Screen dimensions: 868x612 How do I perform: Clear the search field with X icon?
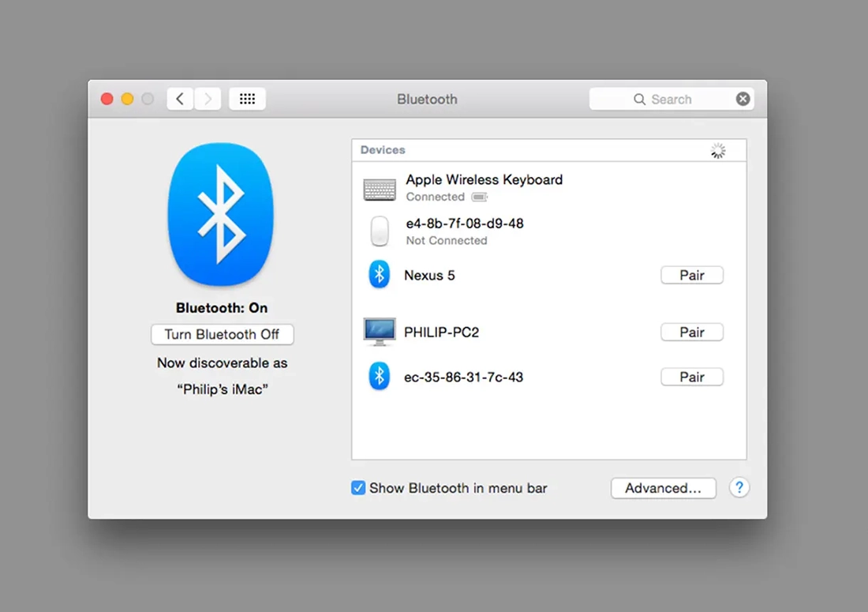(743, 99)
